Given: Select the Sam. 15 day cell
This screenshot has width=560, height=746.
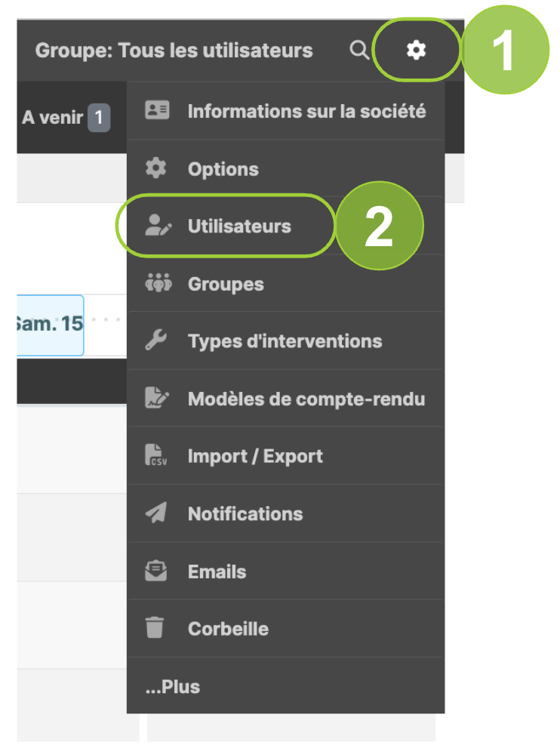Looking at the screenshot, I should (x=50, y=325).
